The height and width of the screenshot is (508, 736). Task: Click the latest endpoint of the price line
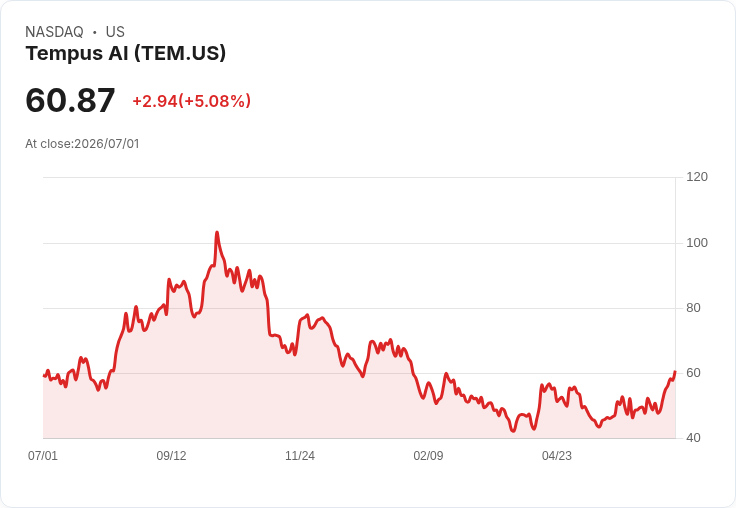[675, 371]
